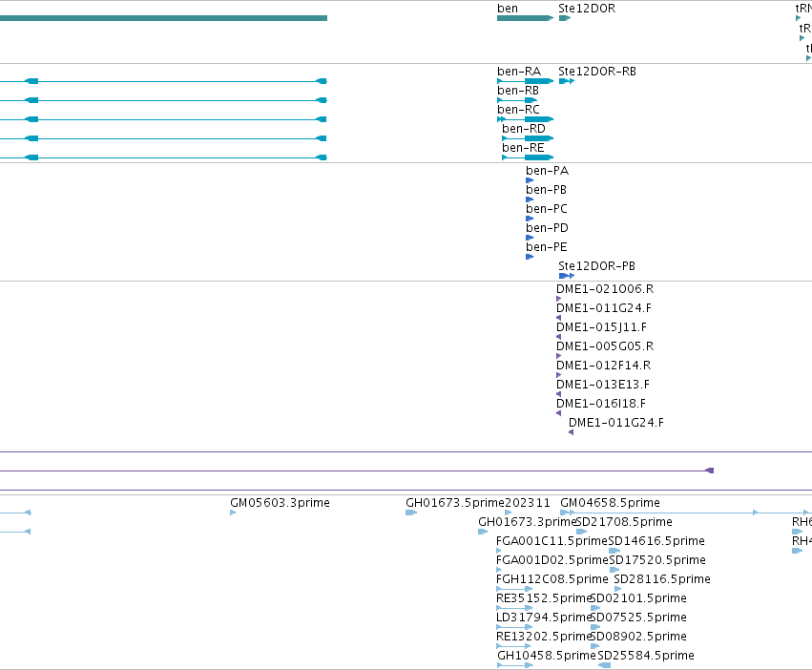Select the DME1-012F14.R feature label
This screenshot has width=812, height=670.
click(x=603, y=366)
